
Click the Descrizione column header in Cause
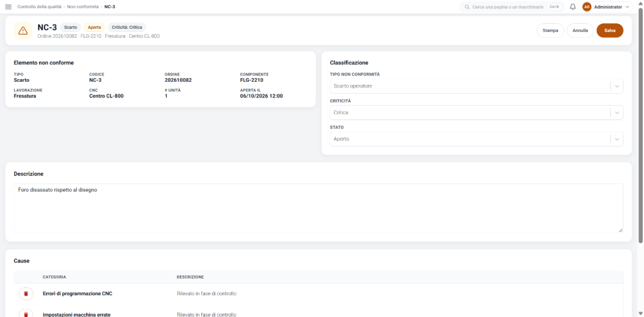(x=190, y=277)
